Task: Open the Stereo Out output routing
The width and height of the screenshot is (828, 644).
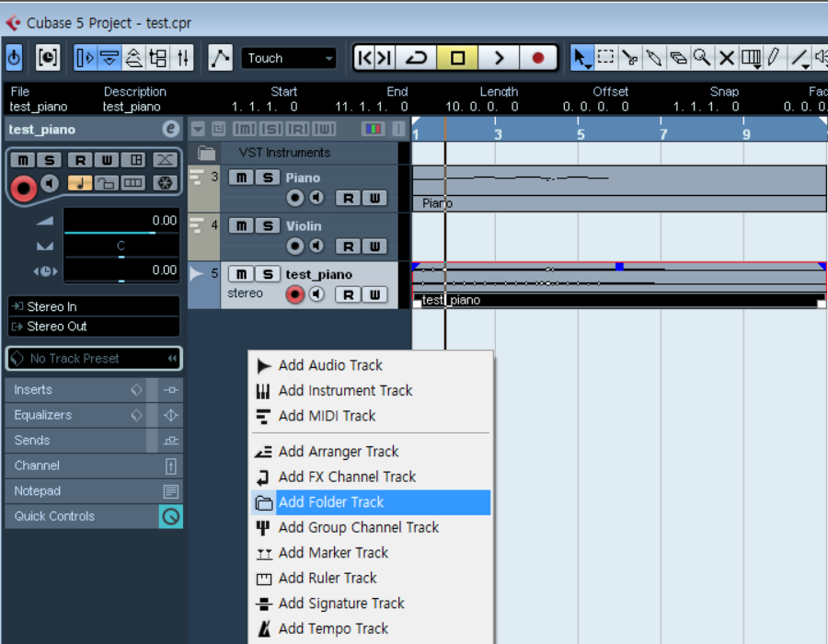Action: [94, 327]
